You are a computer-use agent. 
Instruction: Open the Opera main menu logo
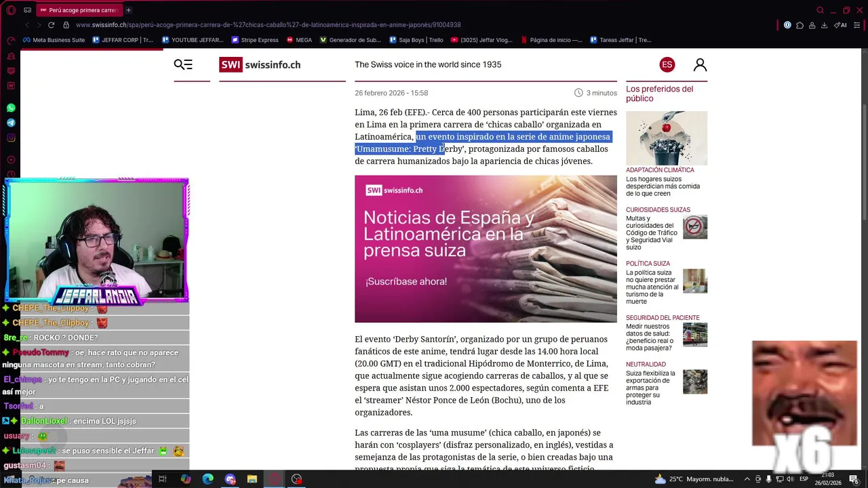coord(10,10)
